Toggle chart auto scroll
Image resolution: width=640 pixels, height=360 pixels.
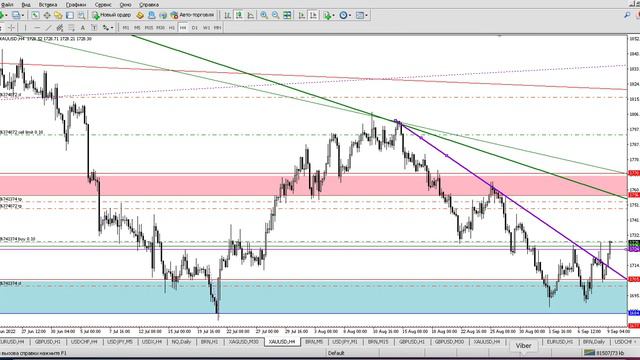(x=302, y=15)
